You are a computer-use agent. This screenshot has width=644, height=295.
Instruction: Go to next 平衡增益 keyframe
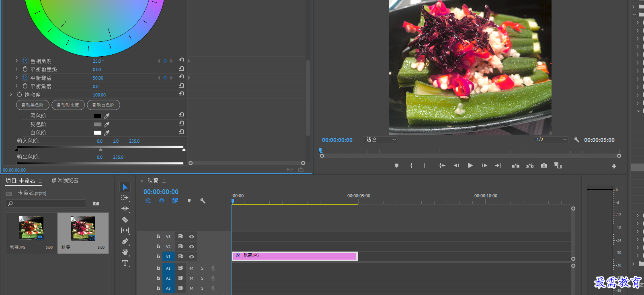[x=171, y=78]
